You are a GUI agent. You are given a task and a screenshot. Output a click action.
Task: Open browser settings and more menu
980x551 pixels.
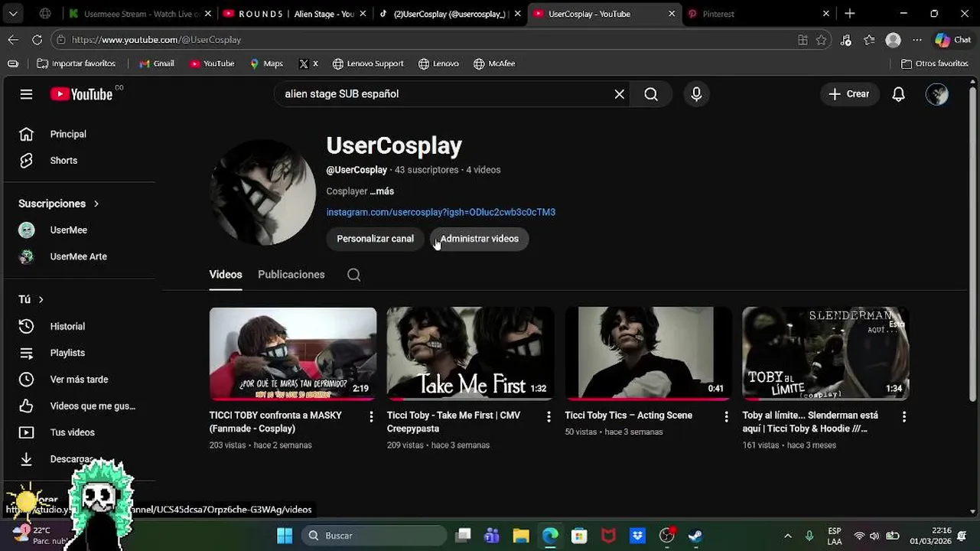(x=917, y=40)
